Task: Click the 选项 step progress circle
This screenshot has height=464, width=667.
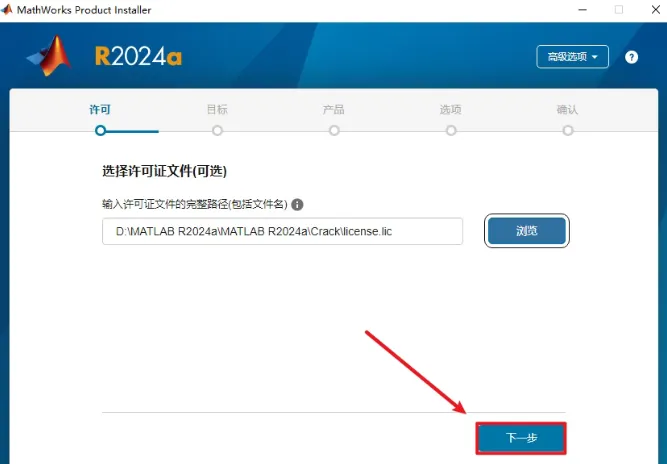Action: point(451,131)
